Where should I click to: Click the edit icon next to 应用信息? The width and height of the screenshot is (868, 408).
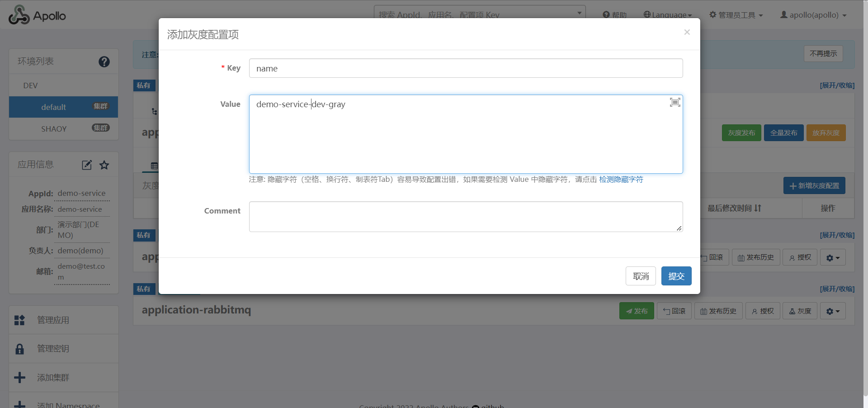coord(87,165)
